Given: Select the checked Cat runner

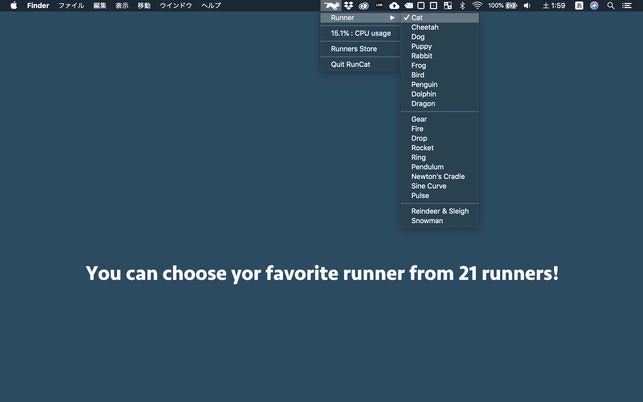Looking at the screenshot, I should tap(440, 18).
